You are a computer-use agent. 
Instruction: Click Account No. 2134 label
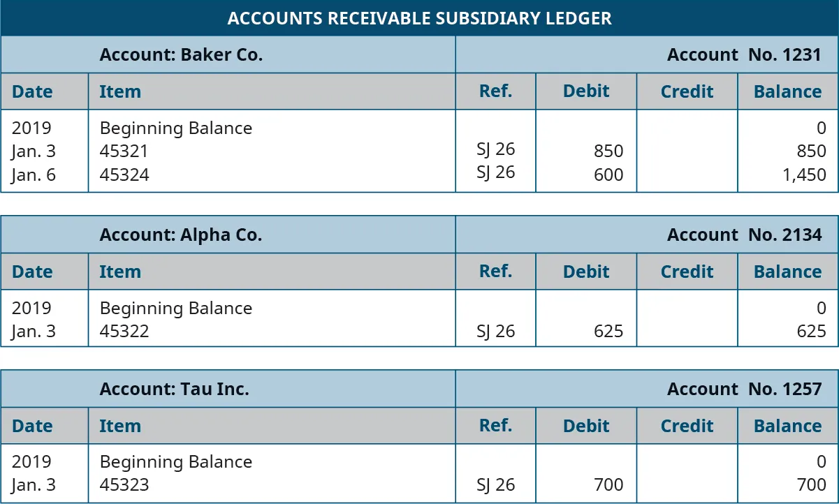coord(744,235)
